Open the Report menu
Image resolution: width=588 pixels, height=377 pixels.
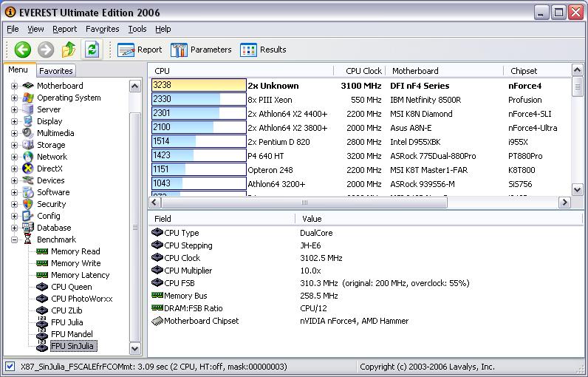tap(64, 29)
